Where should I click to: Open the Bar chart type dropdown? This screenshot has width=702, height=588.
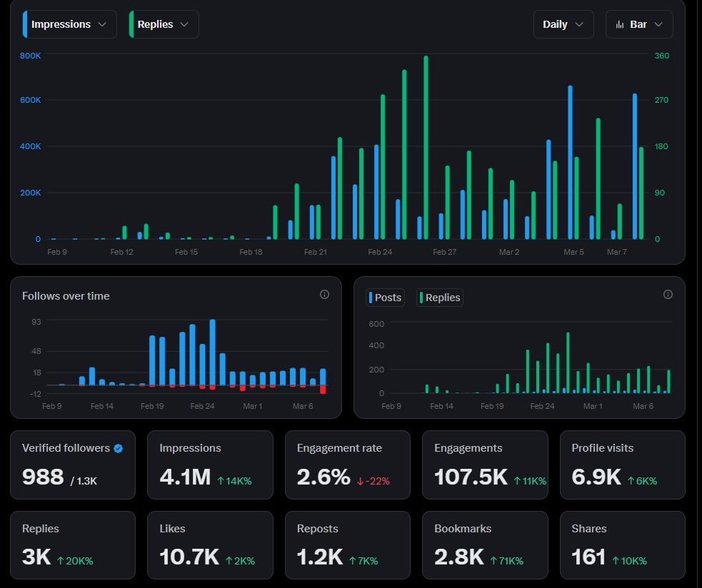(x=639, y=24)
